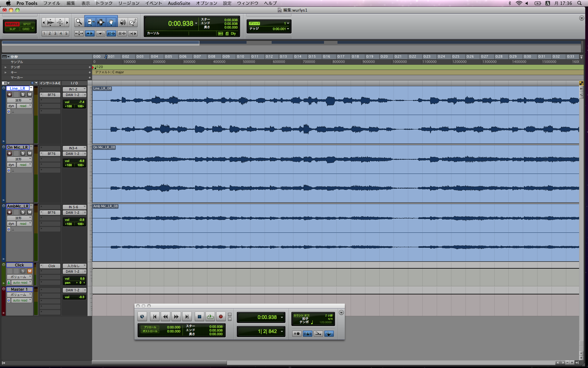Enable SPOT edit mode
The image size is (588, 368).
(27, 24)
